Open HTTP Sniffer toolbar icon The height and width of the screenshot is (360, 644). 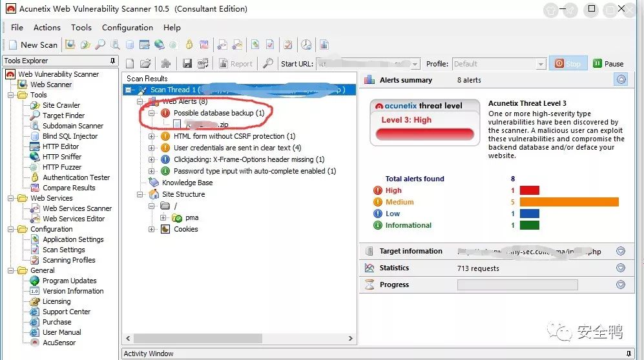click(160, 45)
